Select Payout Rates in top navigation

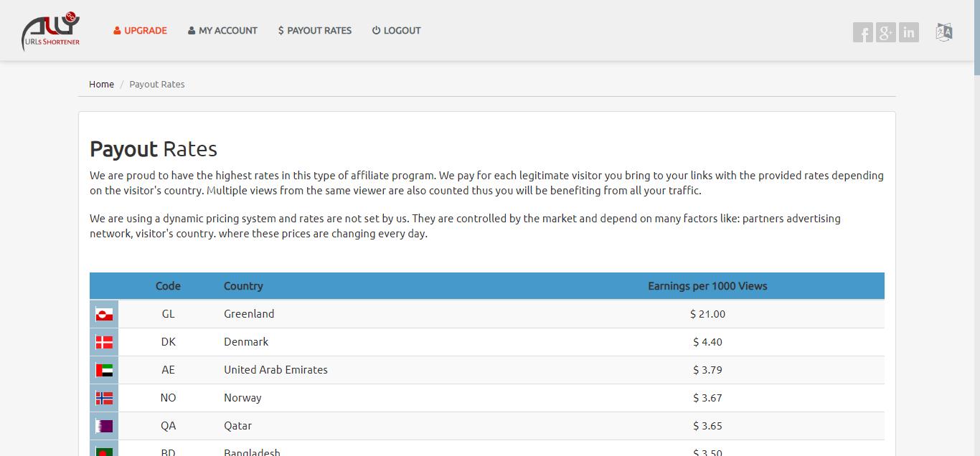click(x=315, y=31)
